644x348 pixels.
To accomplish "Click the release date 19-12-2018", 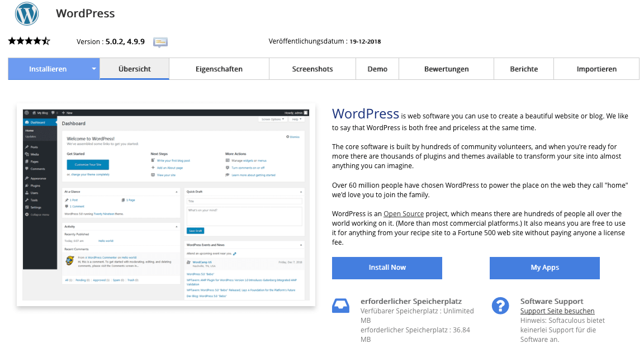I will click(365, 41).
